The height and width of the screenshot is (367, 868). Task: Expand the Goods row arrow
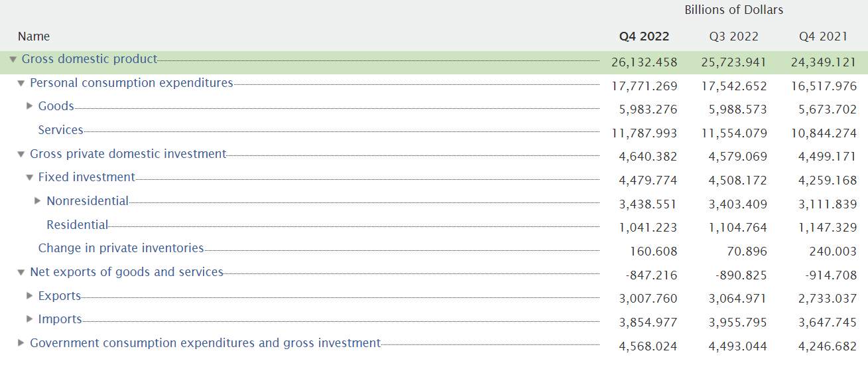click(30, 106)
